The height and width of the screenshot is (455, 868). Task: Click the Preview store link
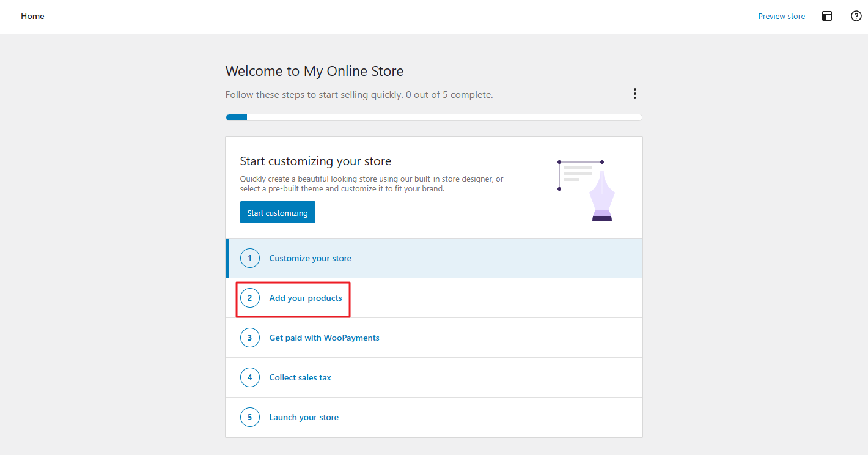[x=782, y=17]
